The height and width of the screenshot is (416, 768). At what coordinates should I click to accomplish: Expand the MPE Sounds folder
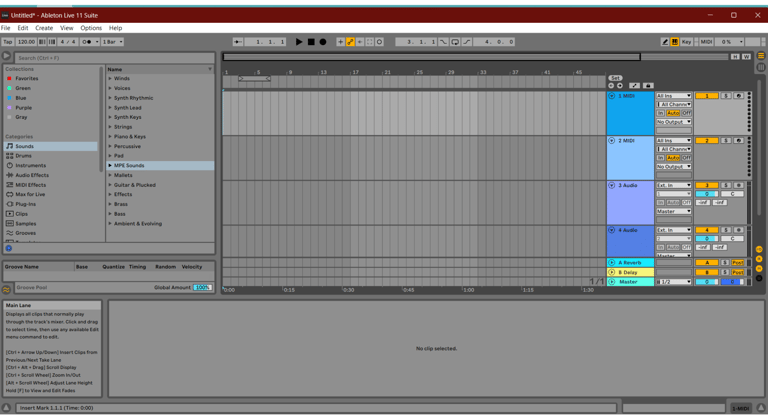point(110,166)
